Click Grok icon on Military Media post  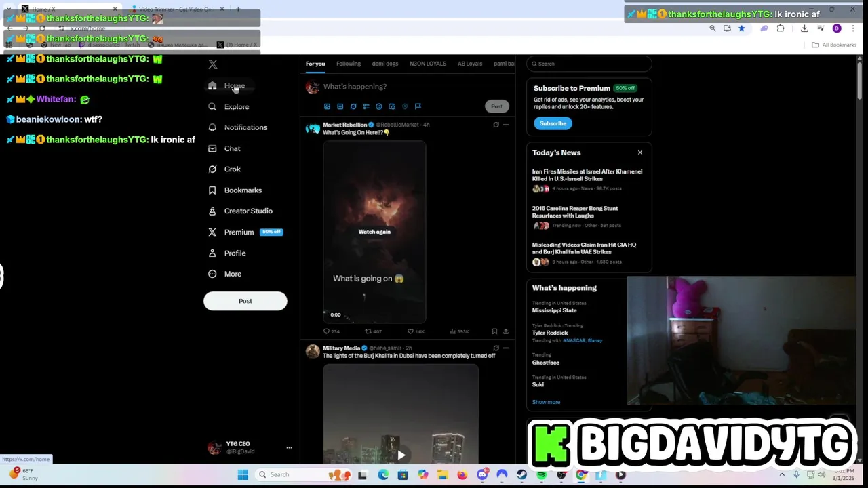point(496,348)
